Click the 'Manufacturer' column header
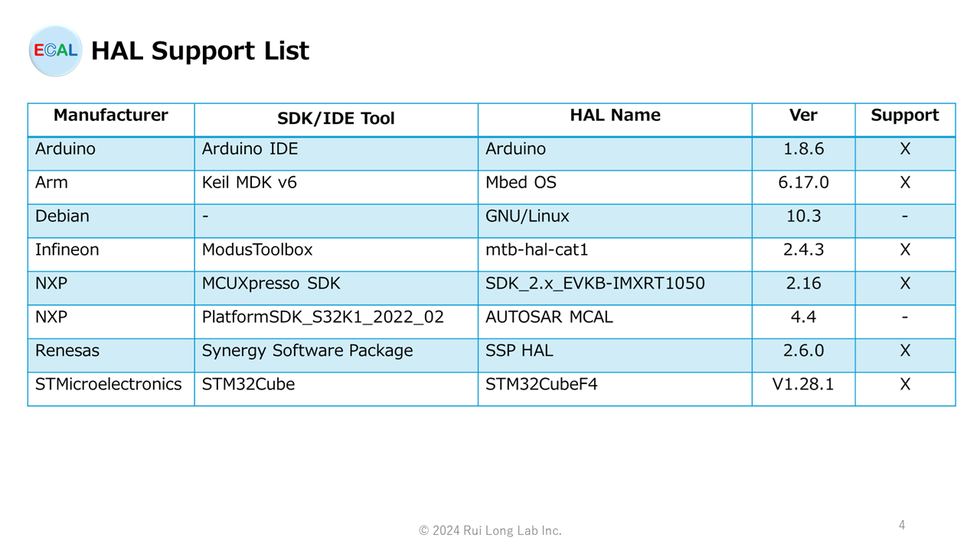The height and width of the screenshot is (551, 980). point(111,120)
